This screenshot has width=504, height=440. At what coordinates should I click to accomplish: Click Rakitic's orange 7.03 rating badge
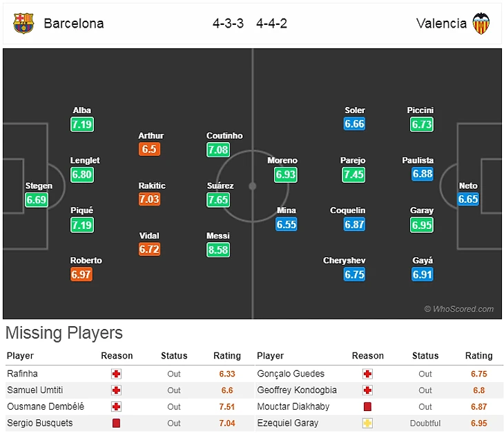(x=149, y=199)
